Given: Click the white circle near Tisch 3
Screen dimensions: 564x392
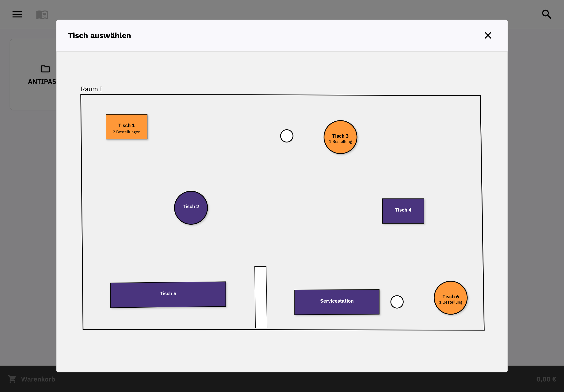Looking at the screenshot, I should pyautogui.click(x=287, y=136).
